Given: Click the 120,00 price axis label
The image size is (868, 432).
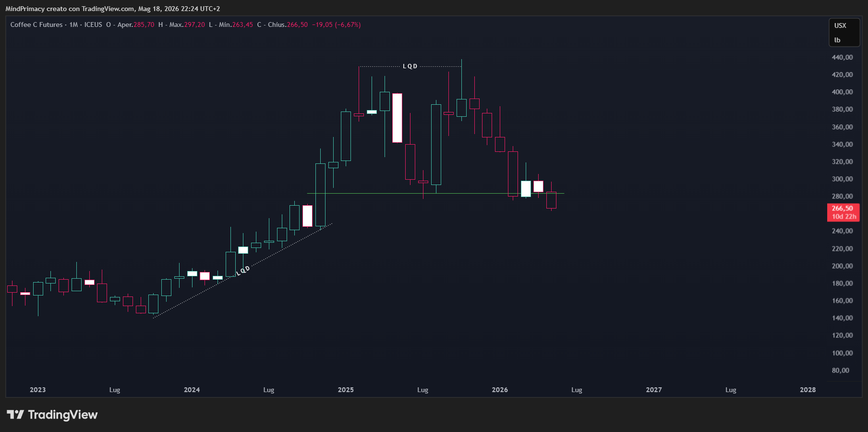Looking at the screenshot, I should (842, 335).
